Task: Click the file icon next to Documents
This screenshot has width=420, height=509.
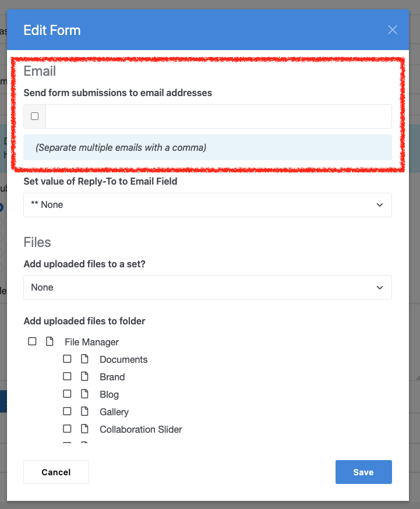Action: pyautogui.click(x=84, y=359)
